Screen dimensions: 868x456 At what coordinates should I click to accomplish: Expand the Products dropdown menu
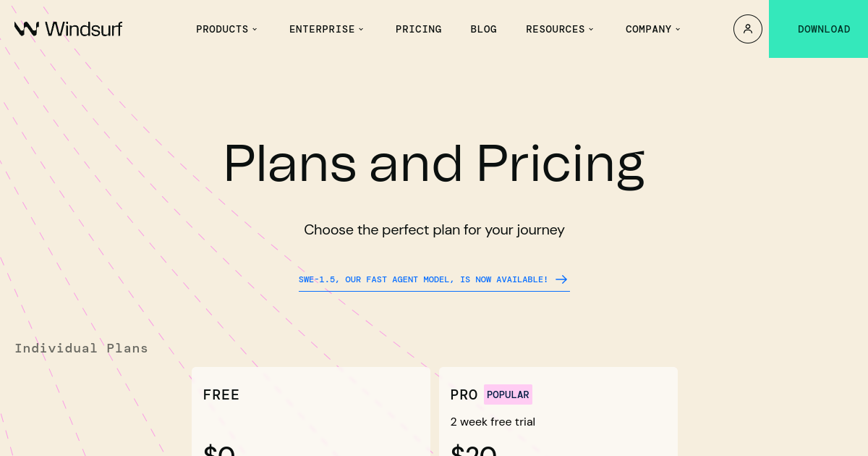(x=226, y=29)
